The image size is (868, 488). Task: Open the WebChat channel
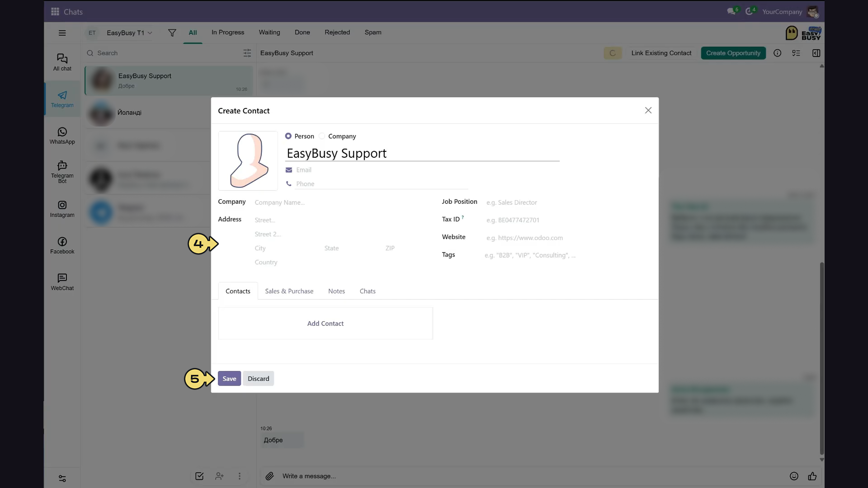point(62,282)
